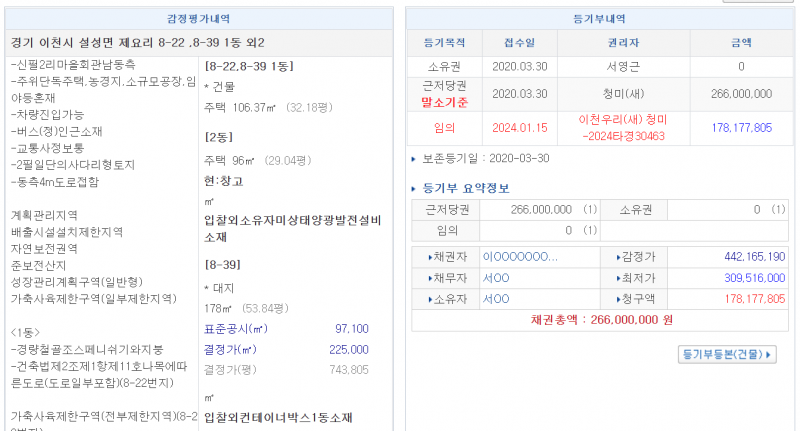The image size is (800, 431).
Task: Open the 이천우리(새) 청미 2024타경30463 entry
Action: pyautogui.click(x=622, y=127)
